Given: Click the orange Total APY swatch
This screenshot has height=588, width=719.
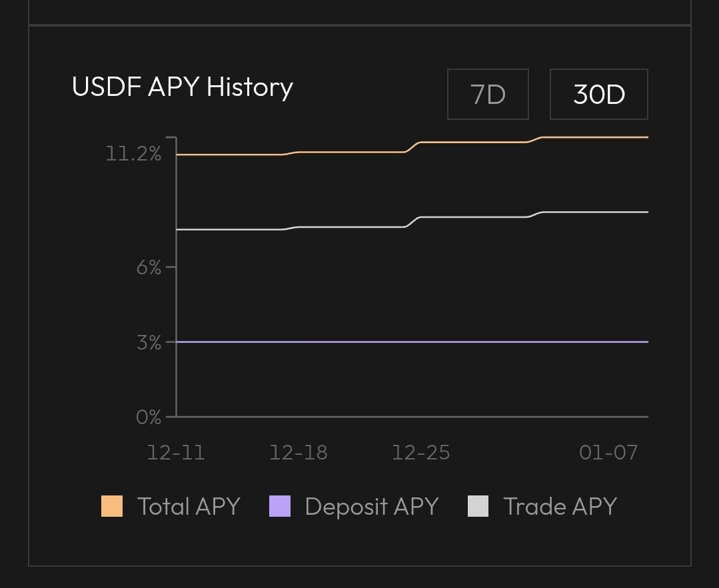Looking at the screenshot, I should (112, 506).
